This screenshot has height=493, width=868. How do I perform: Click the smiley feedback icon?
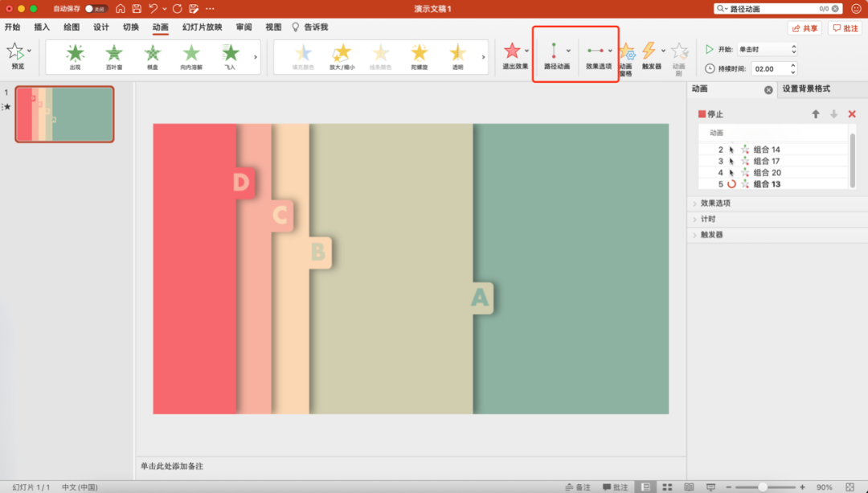(x=856, y=8)
